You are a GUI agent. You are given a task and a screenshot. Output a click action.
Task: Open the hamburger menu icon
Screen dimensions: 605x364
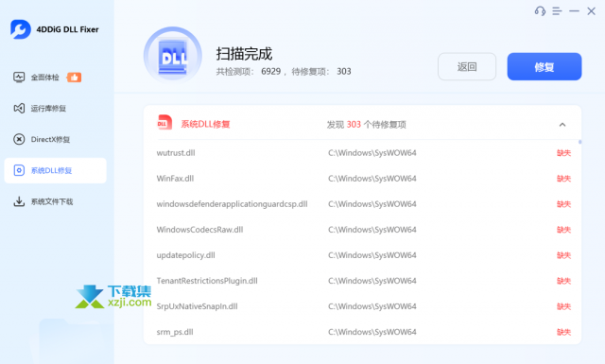click(557, 11)
